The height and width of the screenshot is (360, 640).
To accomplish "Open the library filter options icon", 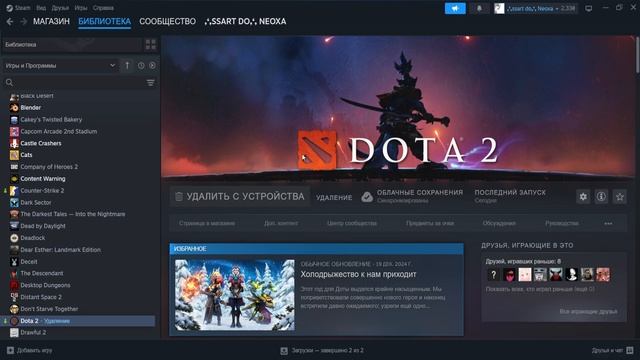I will tap(151, 83).
